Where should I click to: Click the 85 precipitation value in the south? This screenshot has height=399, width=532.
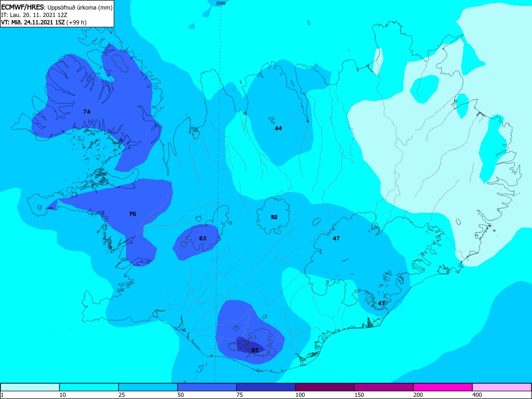tap(255, 350)
